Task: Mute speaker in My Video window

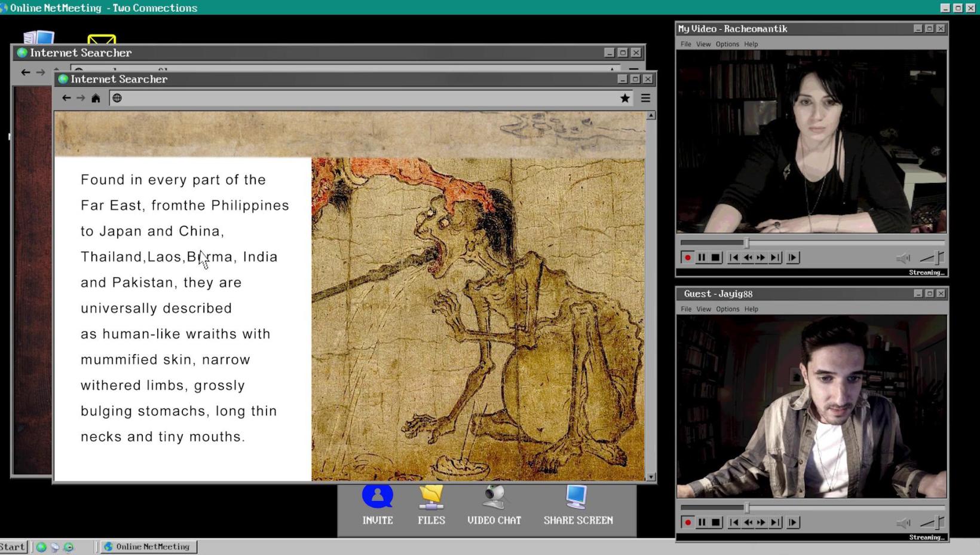Action: coord(903,258)
